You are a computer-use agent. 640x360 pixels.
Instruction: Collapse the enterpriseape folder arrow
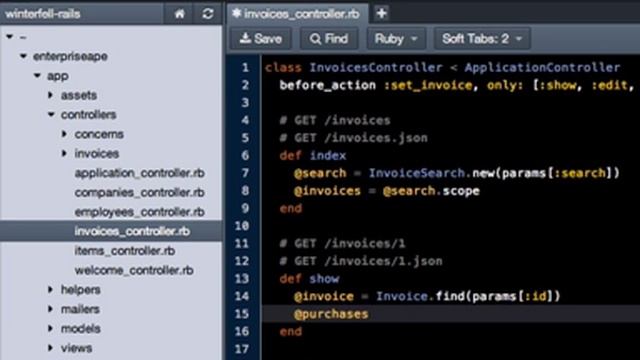[x=23, y=56]
